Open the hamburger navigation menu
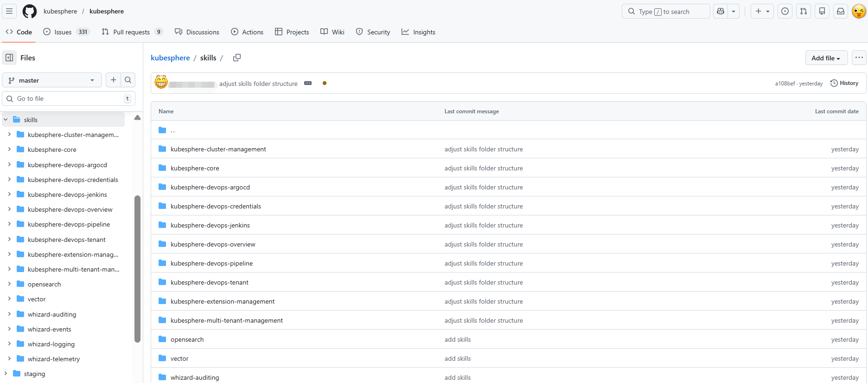This screenshot has height=383, width=868. click(x=9, y=11)
